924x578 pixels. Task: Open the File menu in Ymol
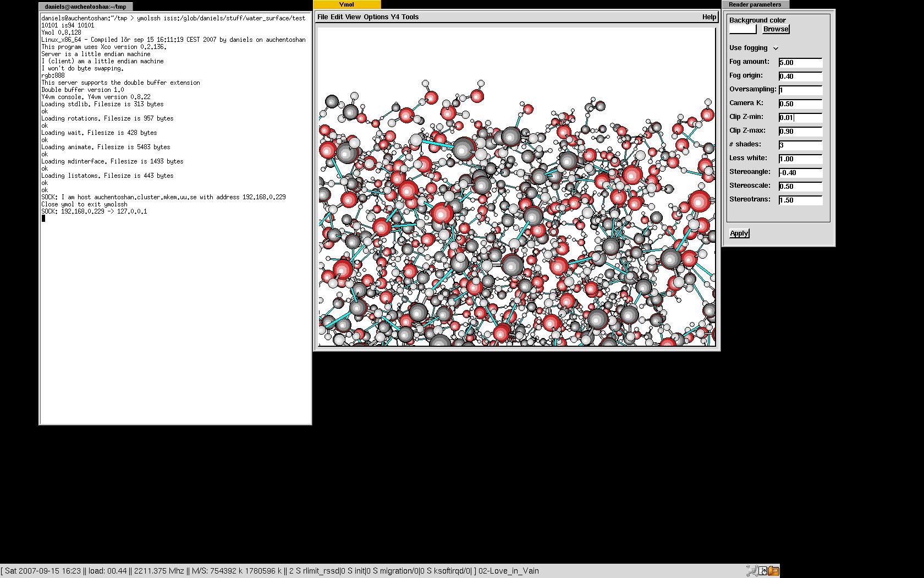click(x=322, y=17)
